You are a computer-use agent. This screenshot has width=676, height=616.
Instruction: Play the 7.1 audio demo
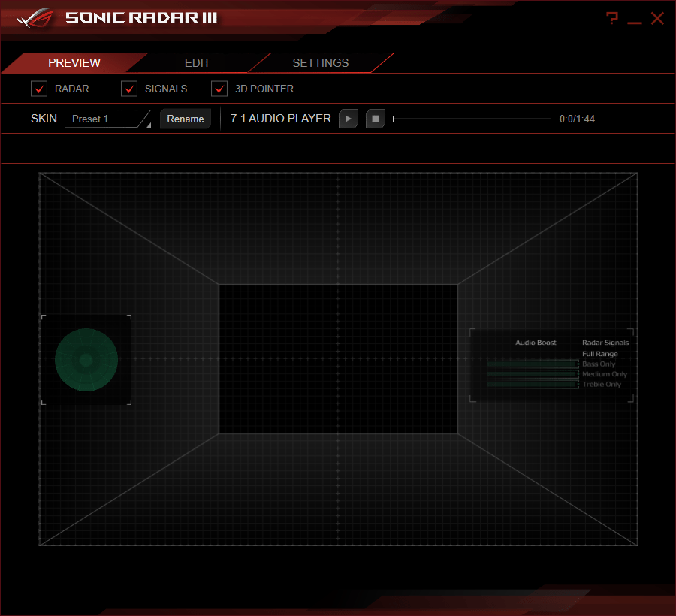tap(349, 119)
